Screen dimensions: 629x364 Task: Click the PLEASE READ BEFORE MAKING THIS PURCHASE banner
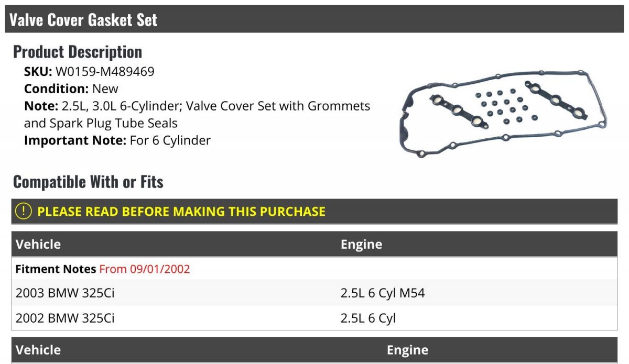click(314, 212)
